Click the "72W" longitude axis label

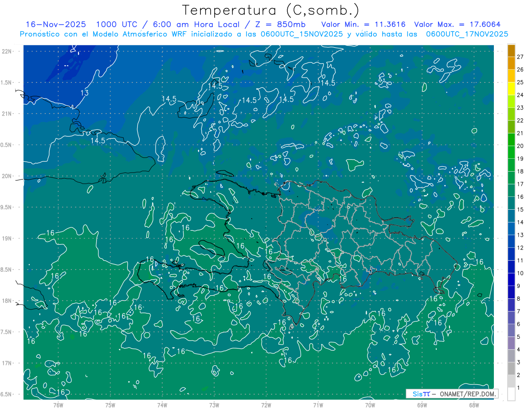(266, 405)
